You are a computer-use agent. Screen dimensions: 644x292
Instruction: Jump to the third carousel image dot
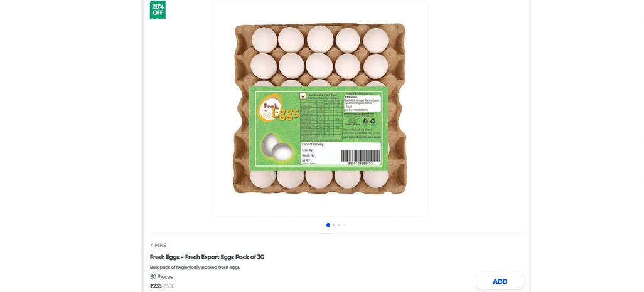click(340, 225)
